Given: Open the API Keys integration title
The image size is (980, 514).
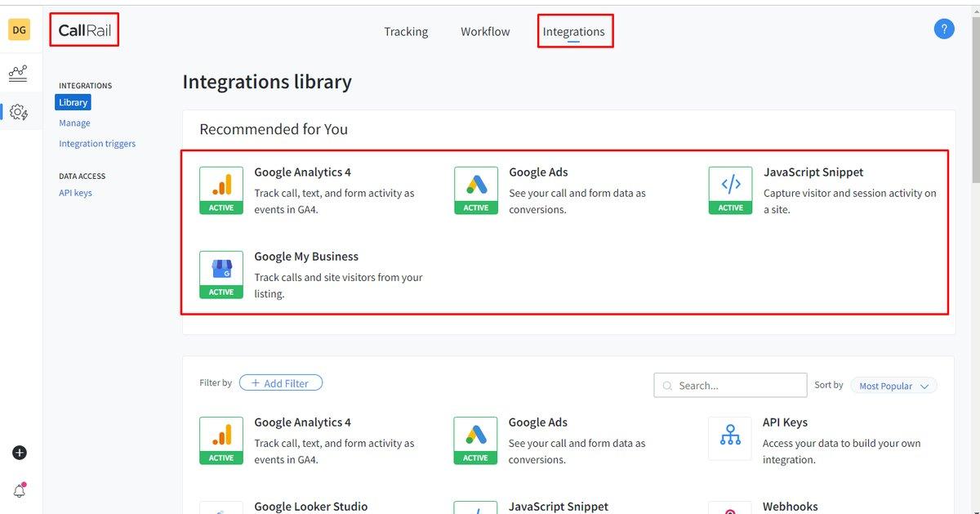Looking at the screenshot, I should click(x=785, y=422).
